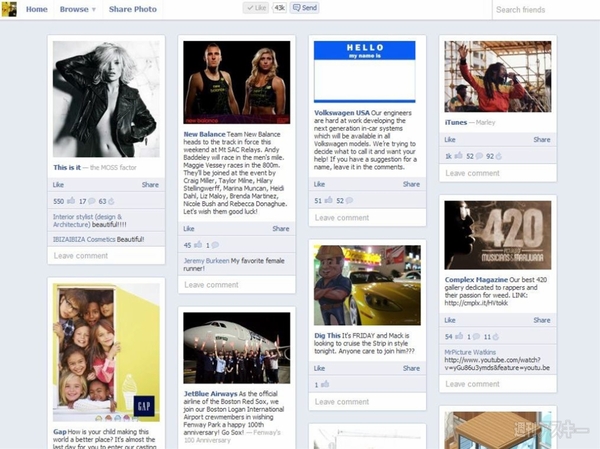
Task: Leave comment on This is it post
Action: 106,255
